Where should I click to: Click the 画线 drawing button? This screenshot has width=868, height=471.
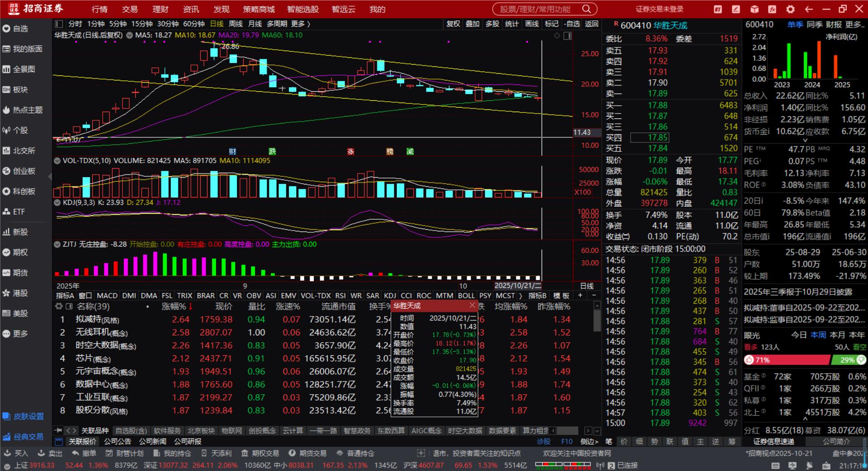point(532,24)
